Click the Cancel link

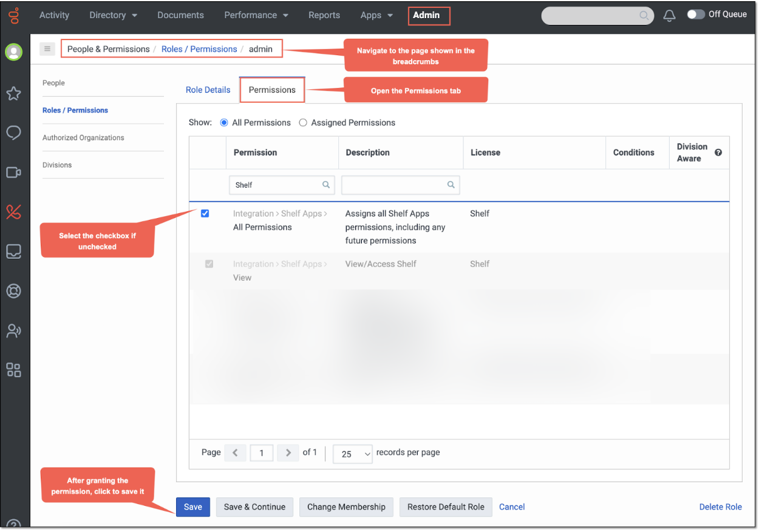coord(512,507)
